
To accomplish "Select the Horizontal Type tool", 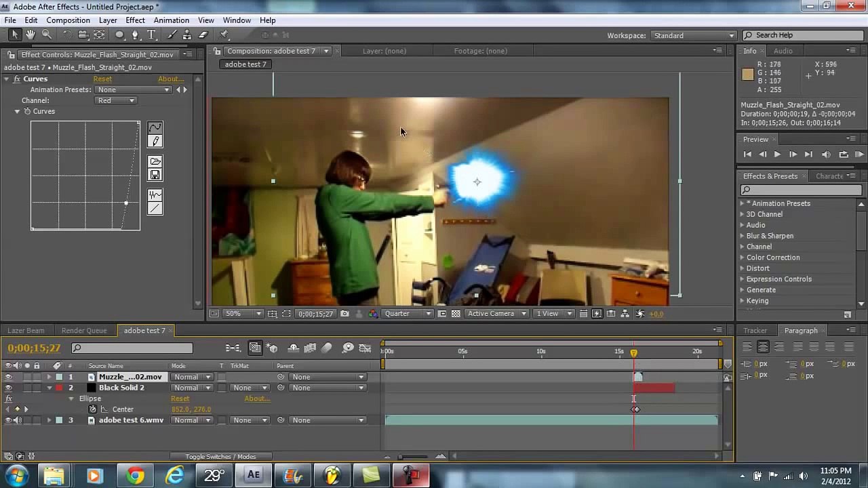I will 151,35.
